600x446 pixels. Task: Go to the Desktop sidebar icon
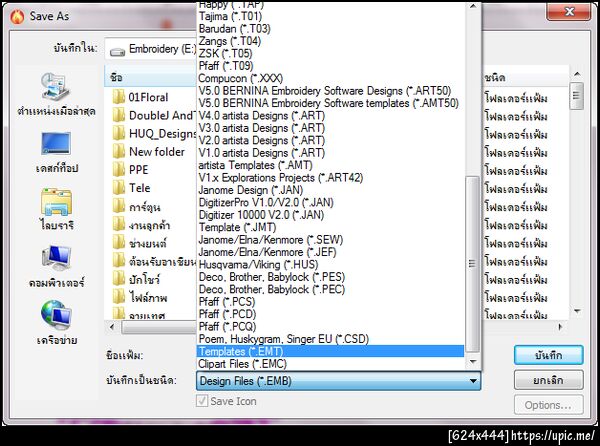56,144
